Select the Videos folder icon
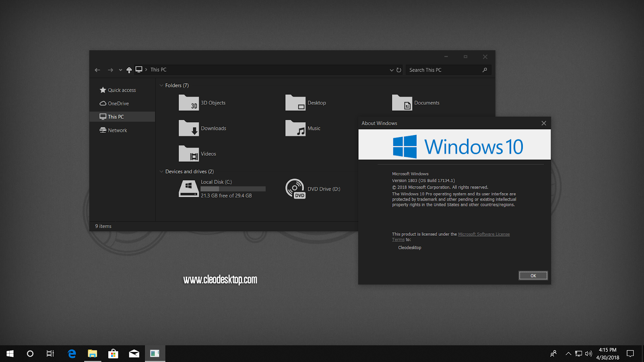Viewport: 644px width, 362px height. [x=189, y=154]
